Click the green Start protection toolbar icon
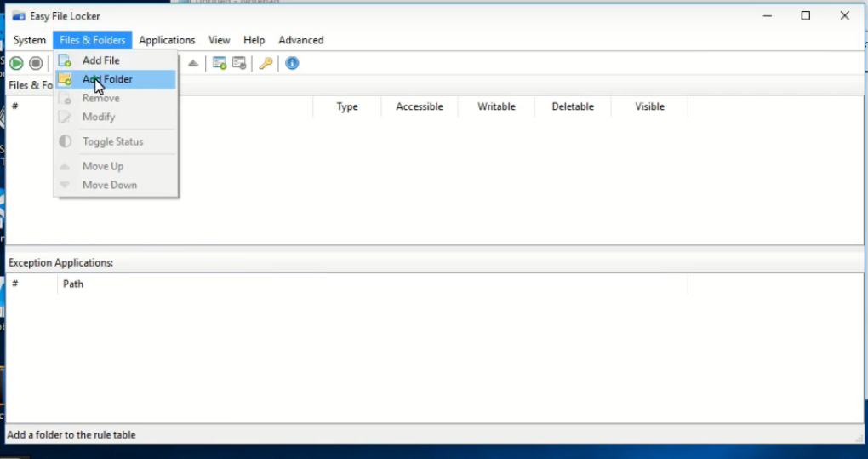 [17, 63]
